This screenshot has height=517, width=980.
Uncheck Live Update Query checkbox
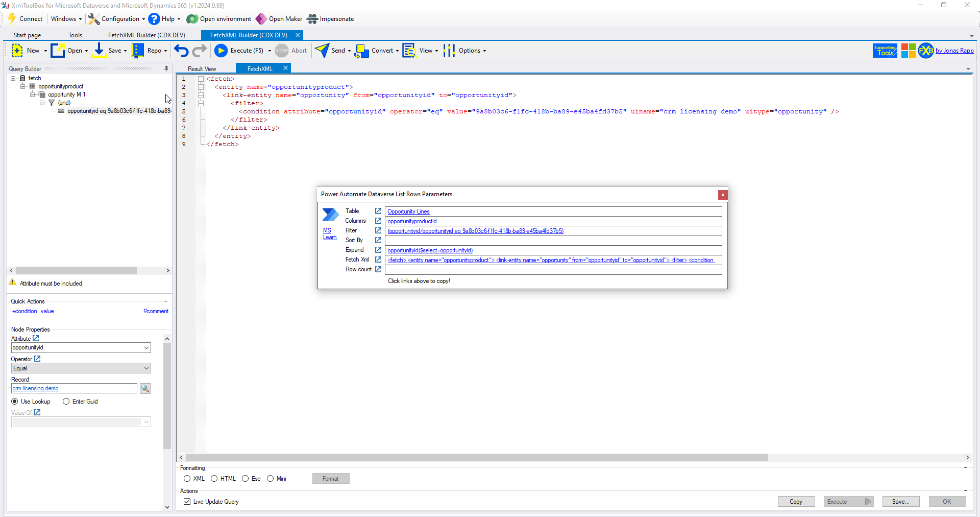[187, 502]
